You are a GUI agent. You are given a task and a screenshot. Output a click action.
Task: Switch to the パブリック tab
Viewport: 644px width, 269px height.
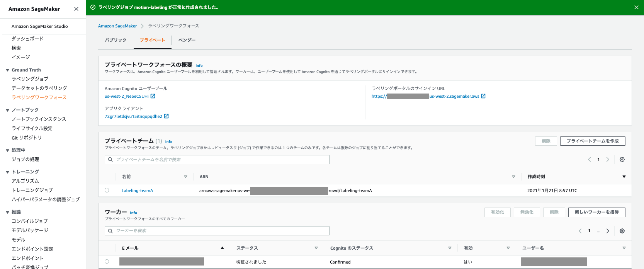(116, 40)
